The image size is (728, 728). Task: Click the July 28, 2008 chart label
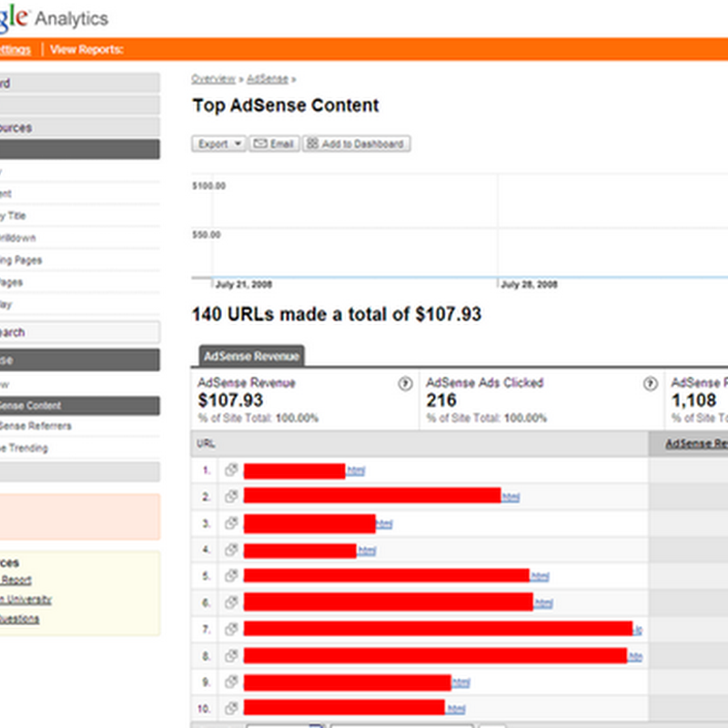pyautogui.click(x=530, y=285)
